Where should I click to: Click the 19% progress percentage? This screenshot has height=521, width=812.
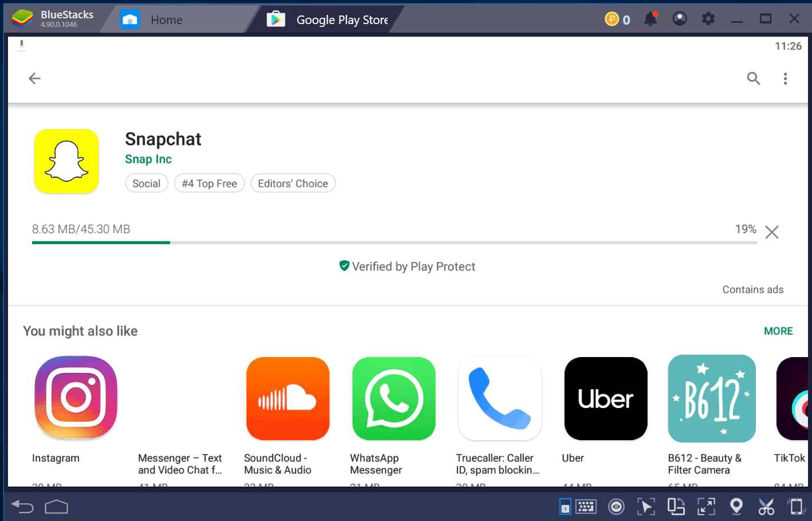tap(746, 229)
